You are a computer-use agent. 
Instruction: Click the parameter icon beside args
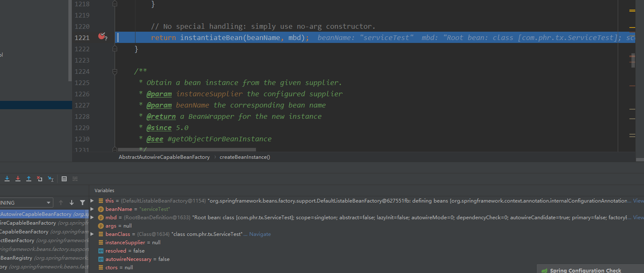100,226
